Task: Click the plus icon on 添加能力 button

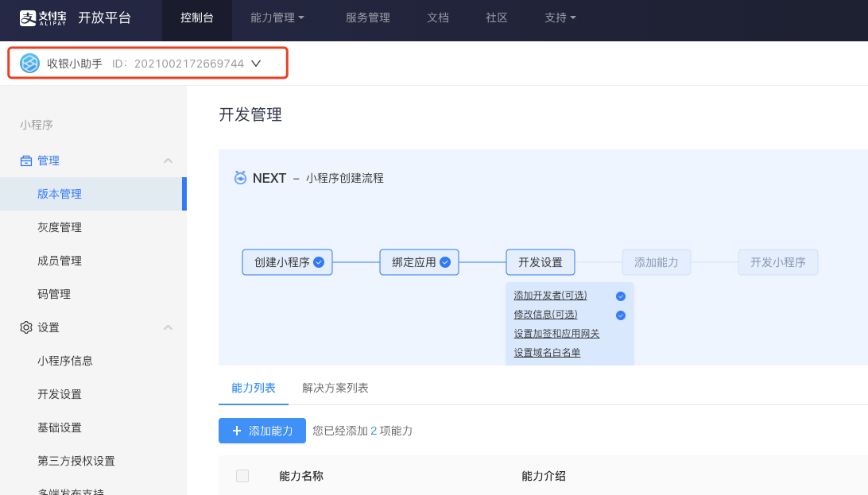Action: coord(237,431)
